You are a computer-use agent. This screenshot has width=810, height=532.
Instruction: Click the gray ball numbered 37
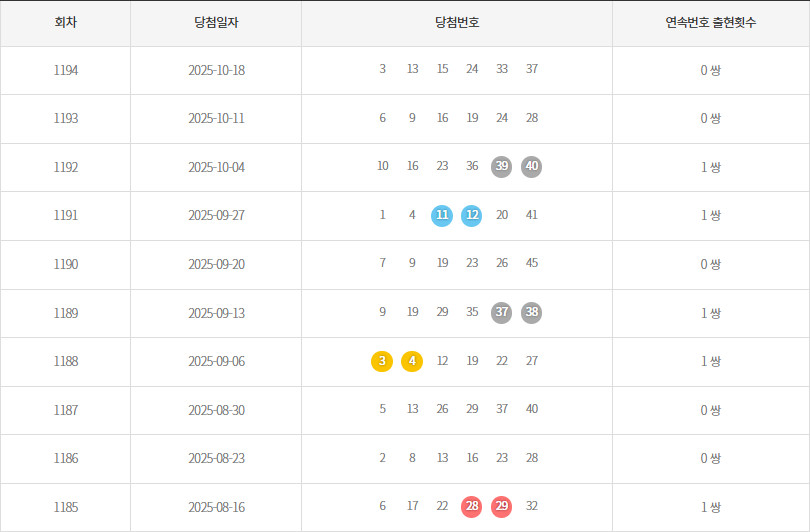click(x=502, y=313)
